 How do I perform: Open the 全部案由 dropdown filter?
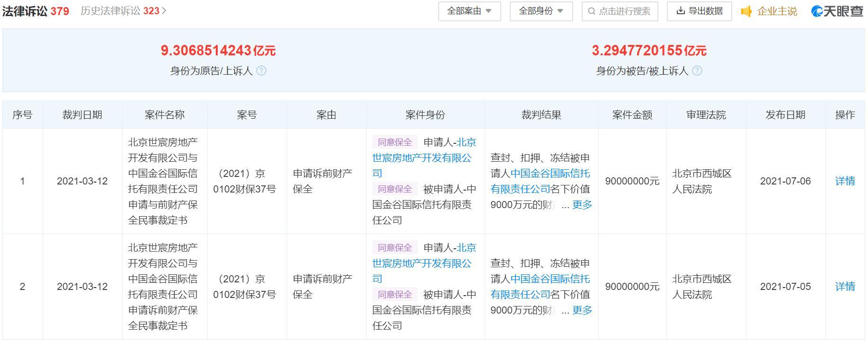(469, 11)
